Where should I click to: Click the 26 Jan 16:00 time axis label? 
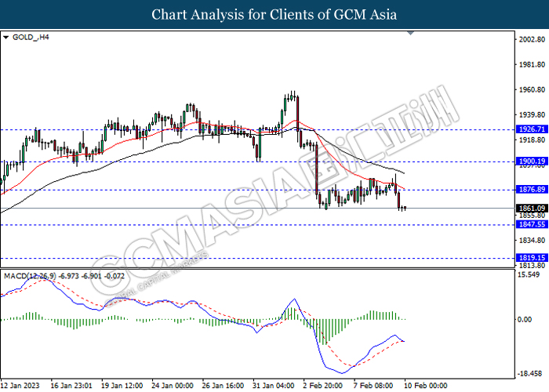[x=223, y=386]
